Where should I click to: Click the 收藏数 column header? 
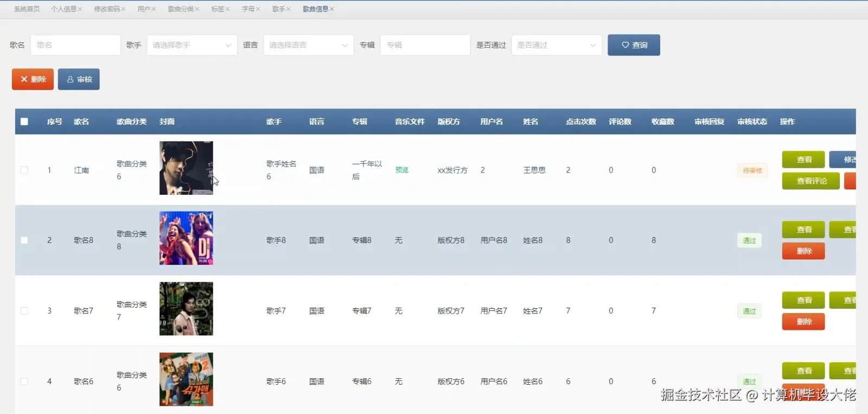point(663,122)
